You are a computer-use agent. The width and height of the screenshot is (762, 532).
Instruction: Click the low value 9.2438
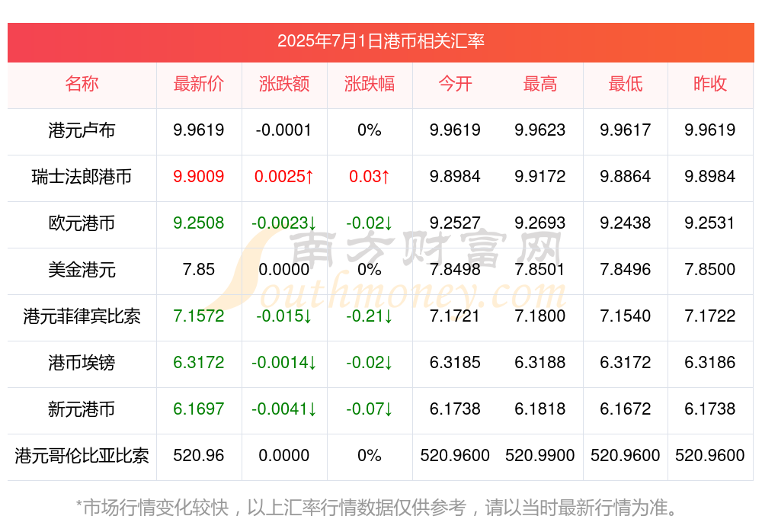(626, 223)
